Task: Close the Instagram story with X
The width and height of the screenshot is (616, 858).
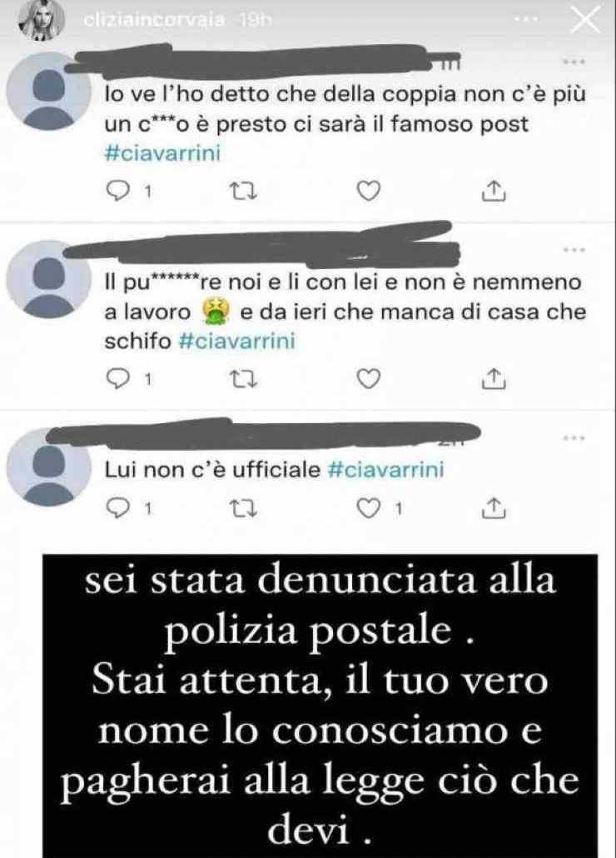Action: coord(585,21)
